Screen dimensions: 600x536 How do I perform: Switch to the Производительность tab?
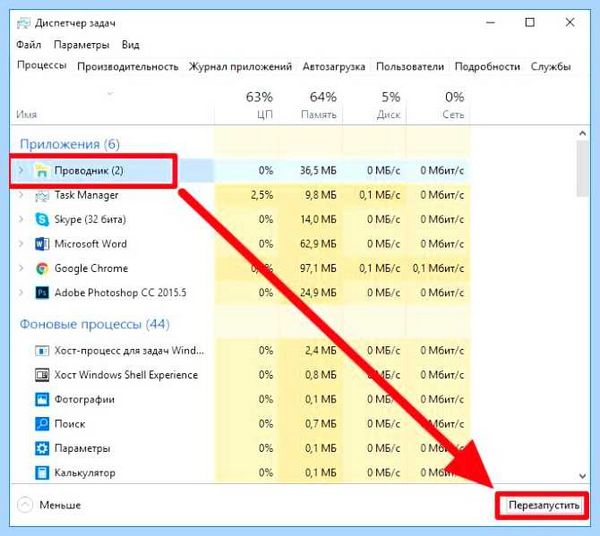[x=128, y=67]
